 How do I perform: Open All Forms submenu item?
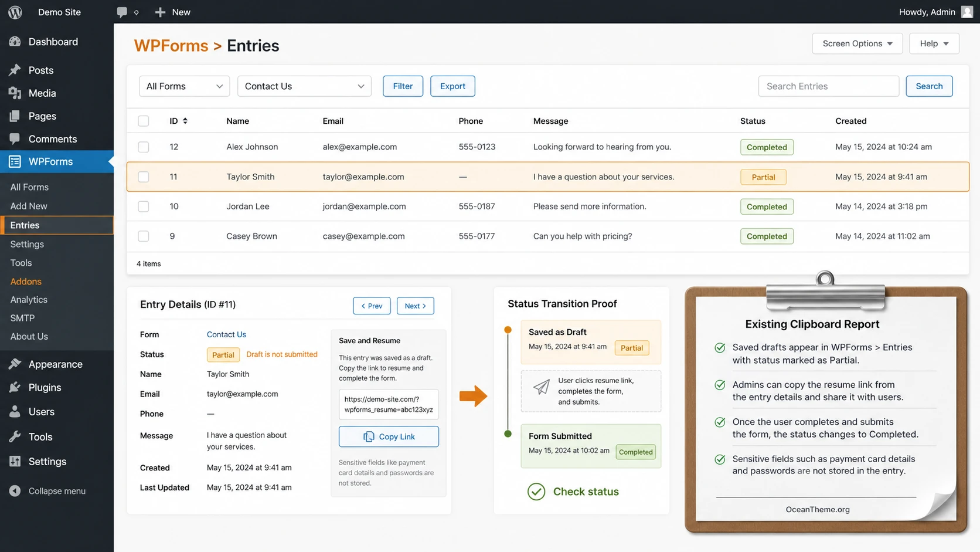(29, 187)
